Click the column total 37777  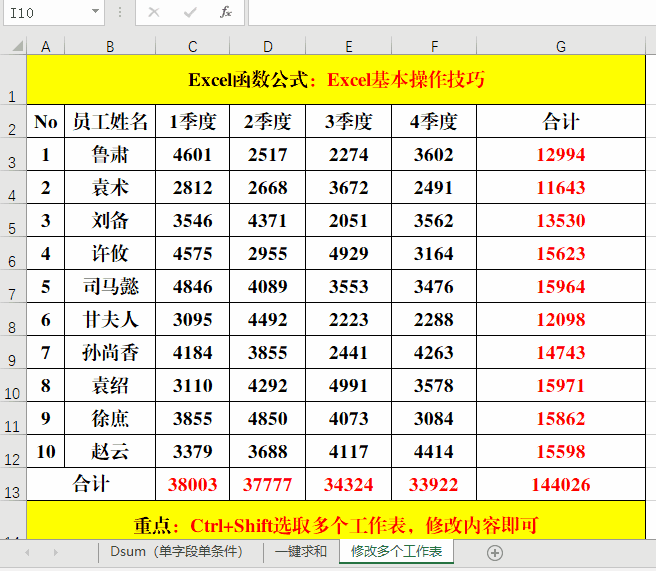click(268, 484)
